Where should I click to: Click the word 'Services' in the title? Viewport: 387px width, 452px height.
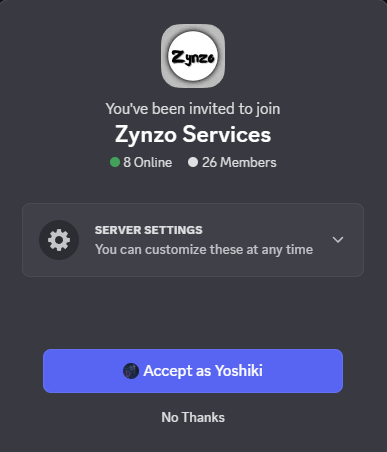coord(227,134)
